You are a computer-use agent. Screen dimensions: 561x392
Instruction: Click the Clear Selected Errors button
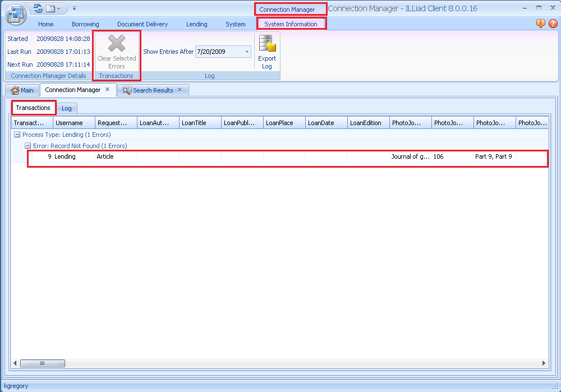[x=116, y=50]
